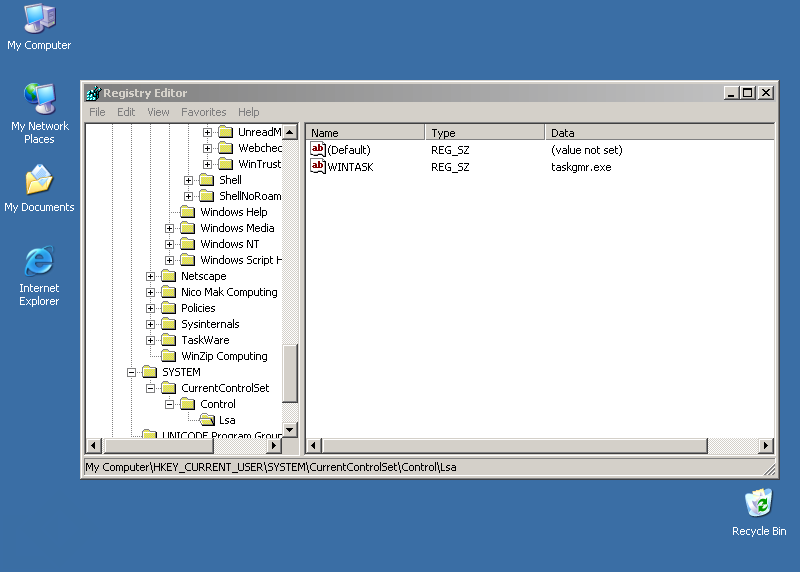Collapse the CurrentControlSet key
The width and height of the screenshot is (800, 572).
[151, 388]
